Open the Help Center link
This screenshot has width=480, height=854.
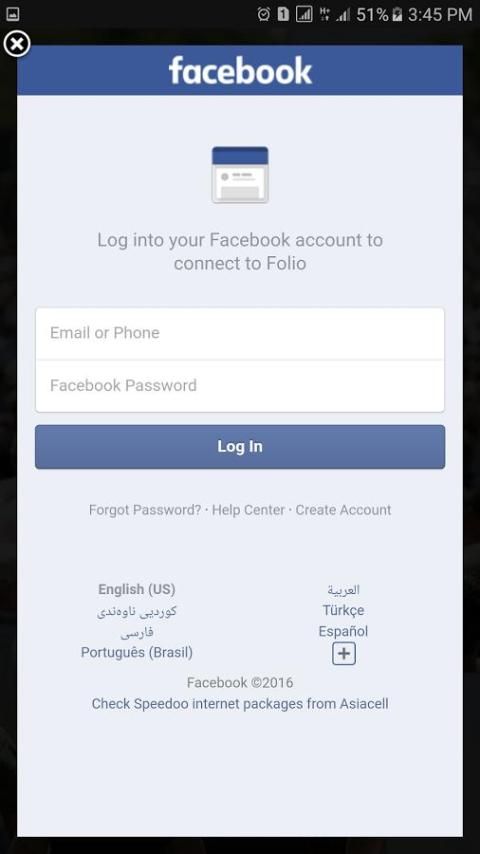click(x=248, y=510)
